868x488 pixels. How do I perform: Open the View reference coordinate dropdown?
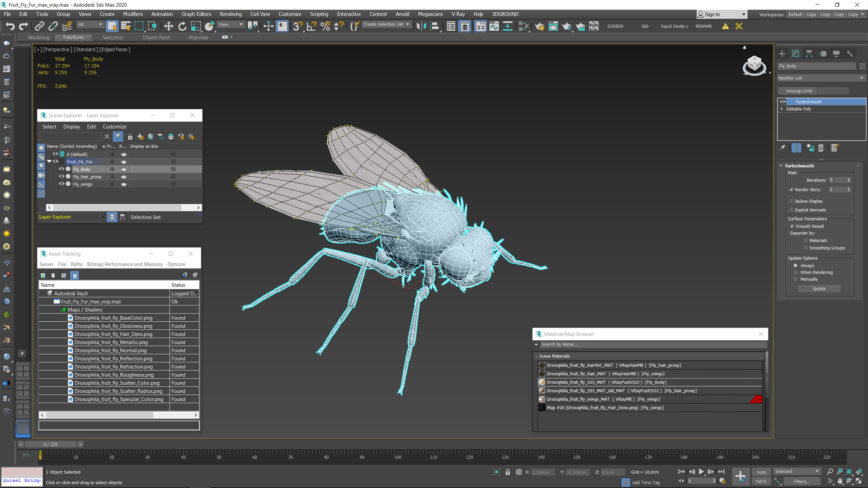[231, 25]
